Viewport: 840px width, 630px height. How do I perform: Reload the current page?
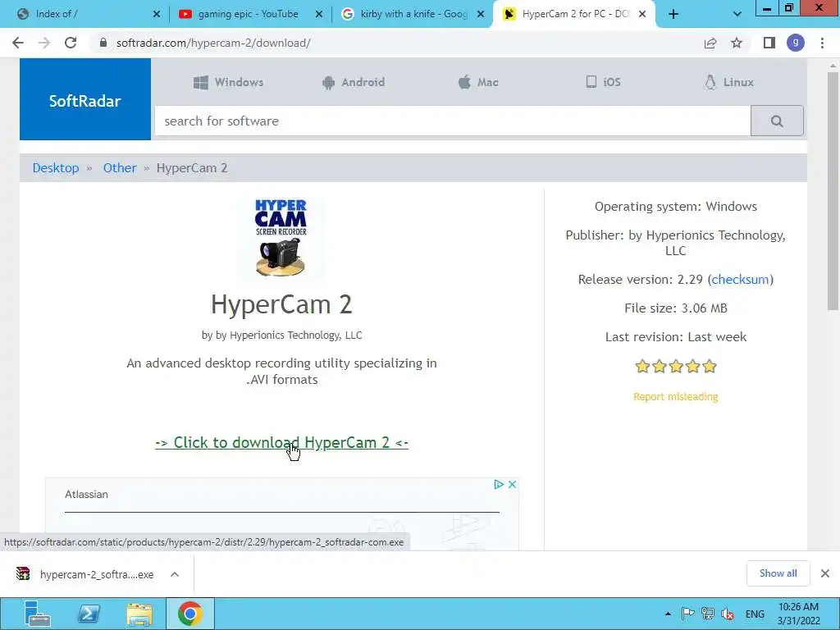[71, 43]
